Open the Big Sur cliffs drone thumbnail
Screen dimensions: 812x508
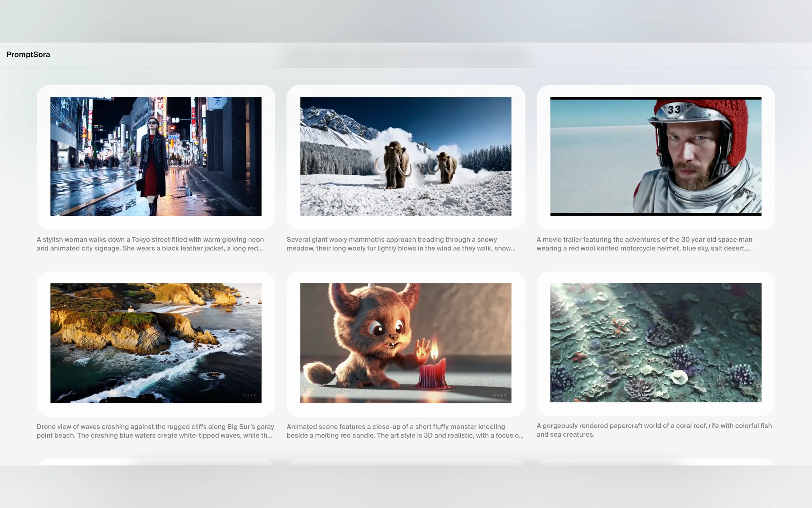pos(156,343)
